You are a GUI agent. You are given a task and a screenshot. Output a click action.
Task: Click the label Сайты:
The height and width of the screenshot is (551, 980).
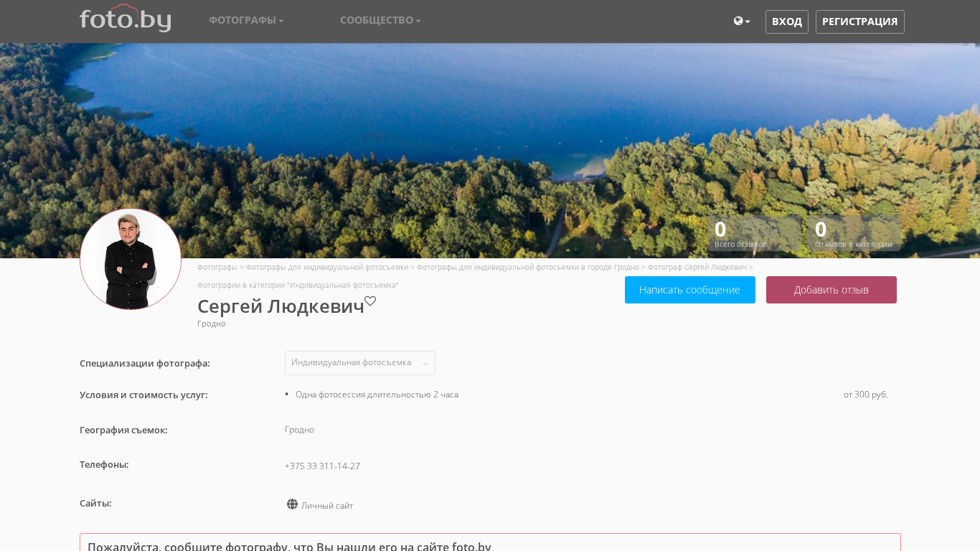pos(95,503)
